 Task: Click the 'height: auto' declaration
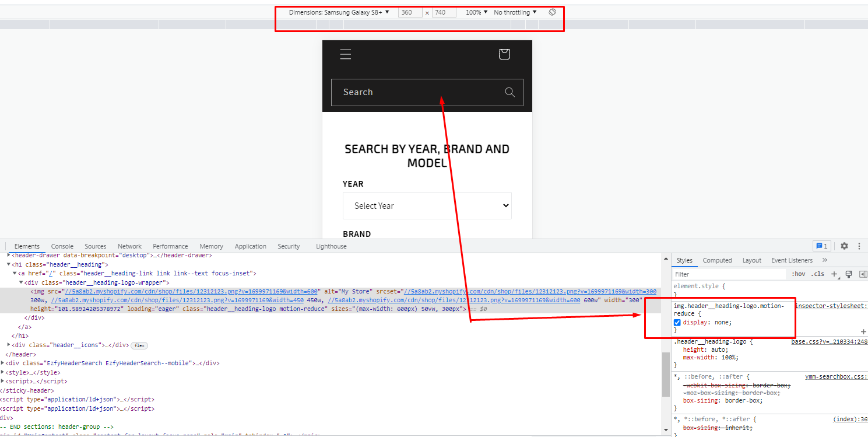point(705,349)
